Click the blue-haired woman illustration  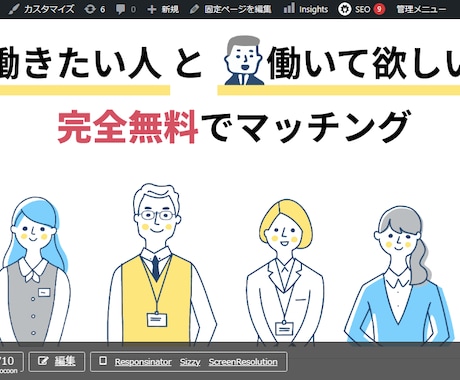point(35,270)
